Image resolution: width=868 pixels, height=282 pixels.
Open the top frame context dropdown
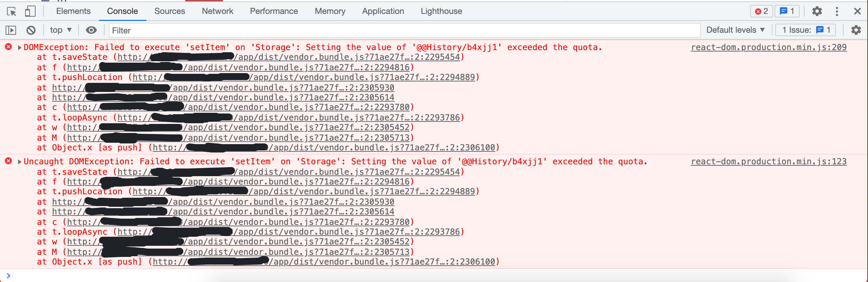pos(60,30)
